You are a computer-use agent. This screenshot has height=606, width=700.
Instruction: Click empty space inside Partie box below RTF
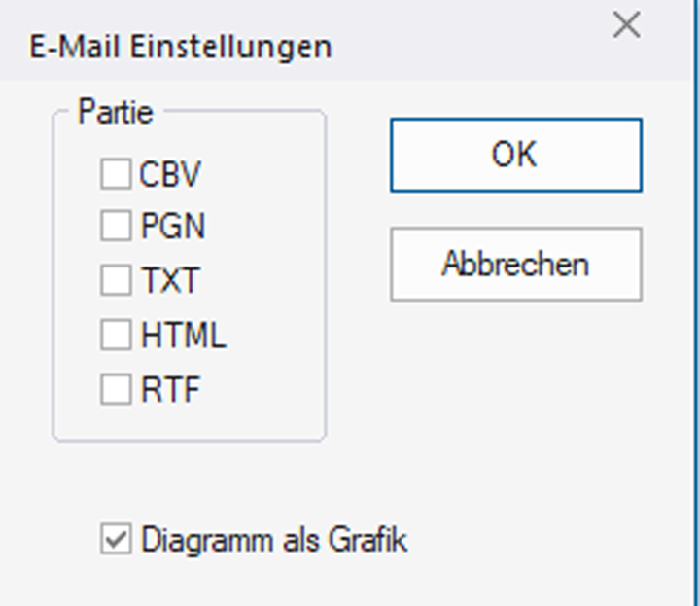190,422
